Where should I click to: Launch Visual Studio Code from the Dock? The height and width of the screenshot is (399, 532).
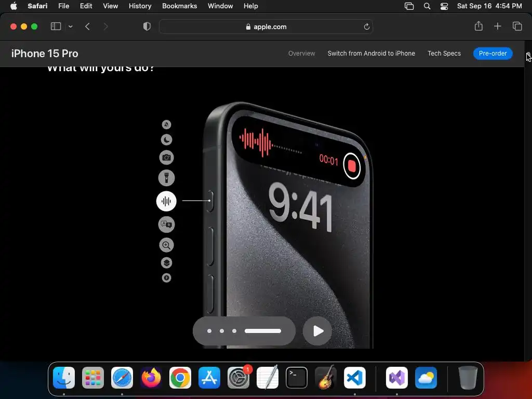click(355, 378)
